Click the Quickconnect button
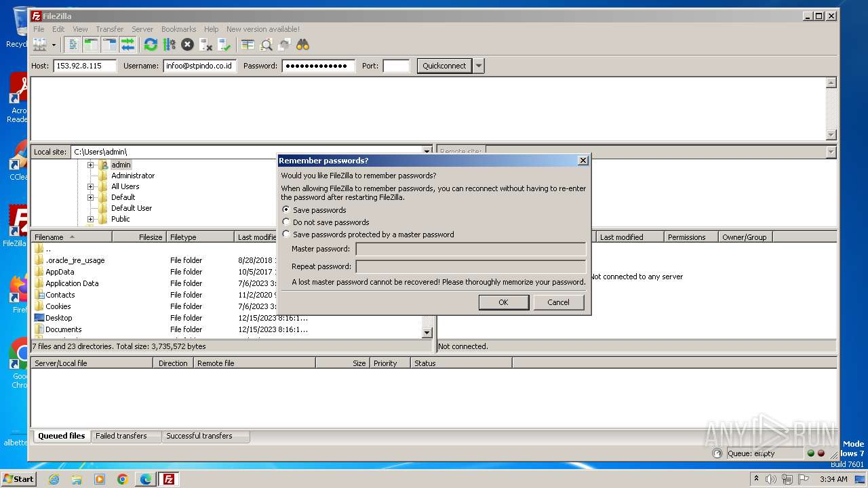The image size is (868, 488). tap(444, 66)
